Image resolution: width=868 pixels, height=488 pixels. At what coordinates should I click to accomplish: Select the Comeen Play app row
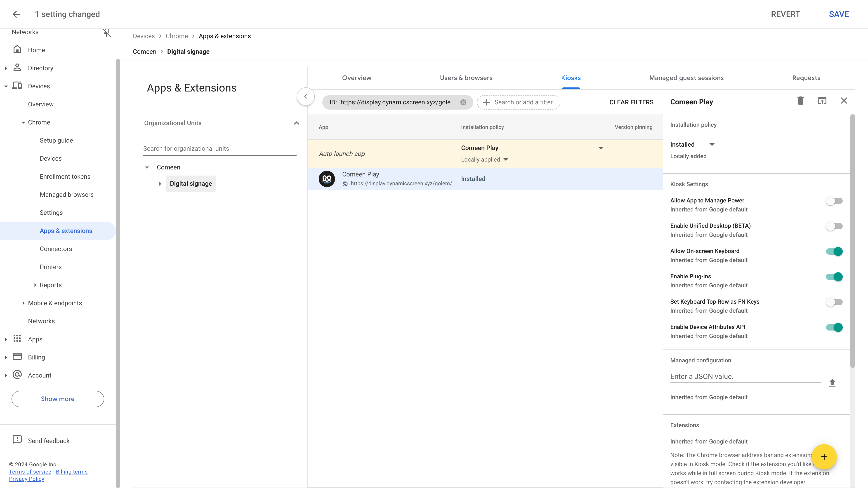click(x=485, y=179)
